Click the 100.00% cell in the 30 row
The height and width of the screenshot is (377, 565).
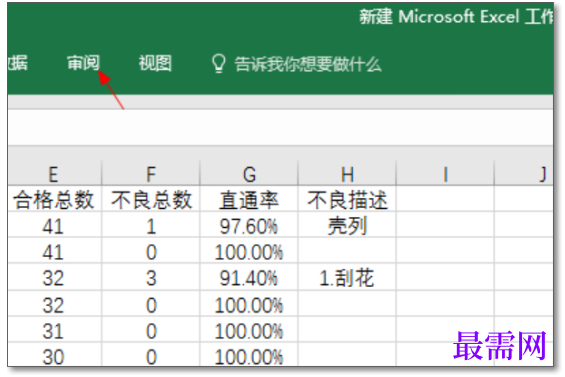tap(249, 355)
